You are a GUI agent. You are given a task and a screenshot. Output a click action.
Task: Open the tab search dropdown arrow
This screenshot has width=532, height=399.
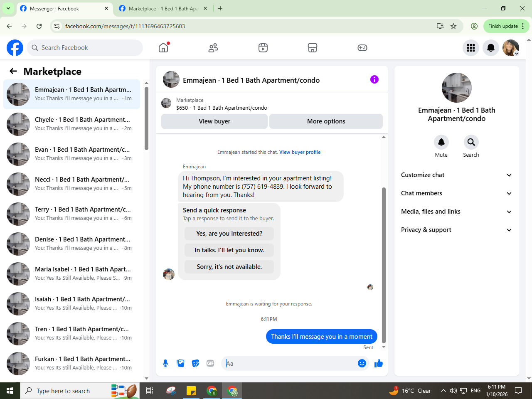coord(8,8)
